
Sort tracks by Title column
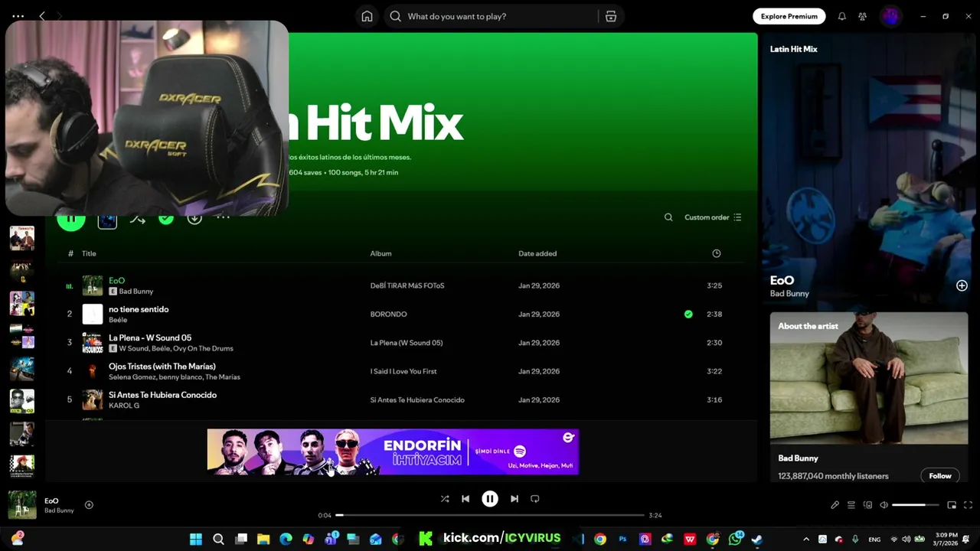[x=89, y=253]
